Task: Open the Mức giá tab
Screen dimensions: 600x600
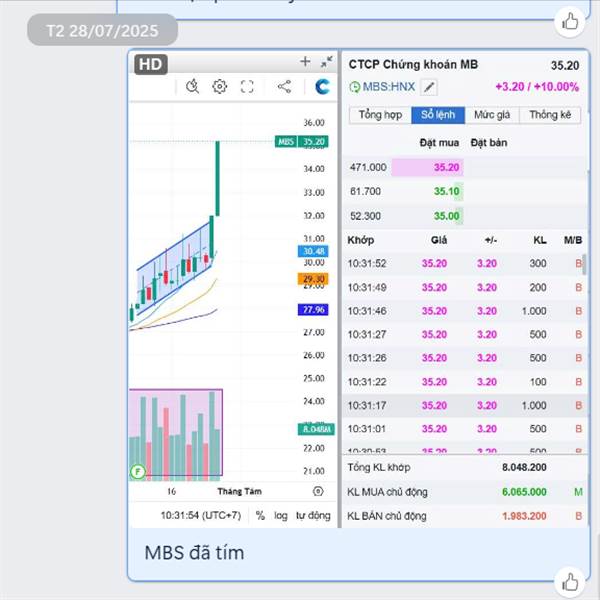Action: [492, 115]
